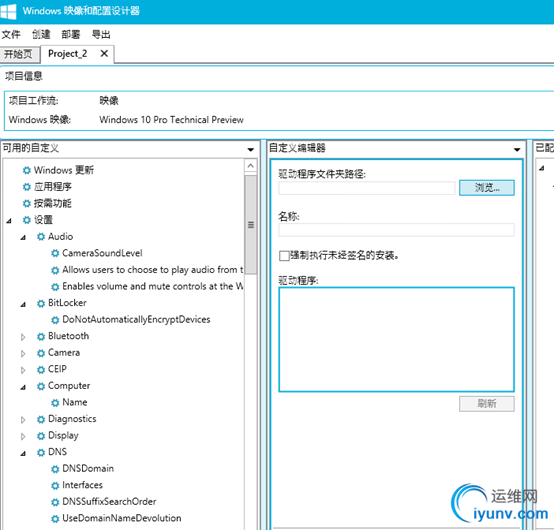Click the Windows logo in title bar
The height and width of the screenshot is (530, 554).
(x=8, y=11)
